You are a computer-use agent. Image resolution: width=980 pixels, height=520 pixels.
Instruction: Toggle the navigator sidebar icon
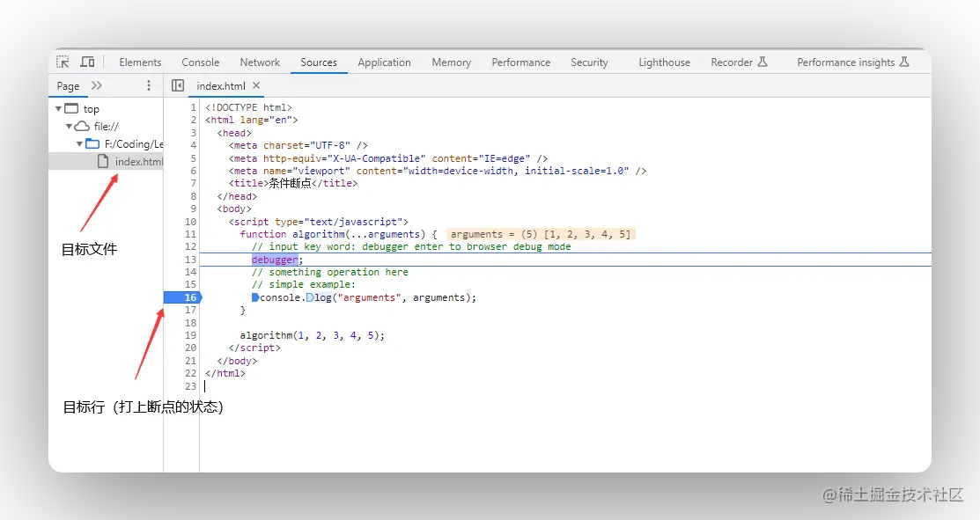click(178, 85)
